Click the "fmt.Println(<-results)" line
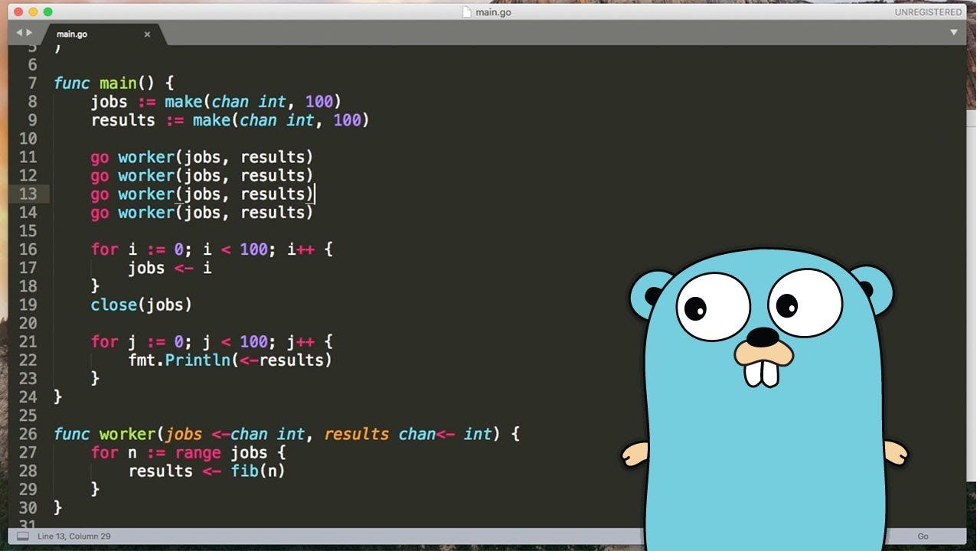The height and width of the screenshot is (551, 980). (230, 360)
